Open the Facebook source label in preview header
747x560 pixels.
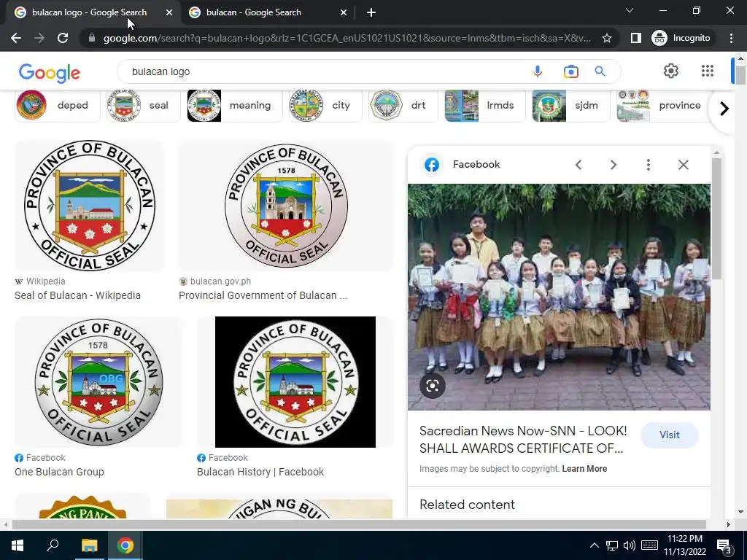476,164
